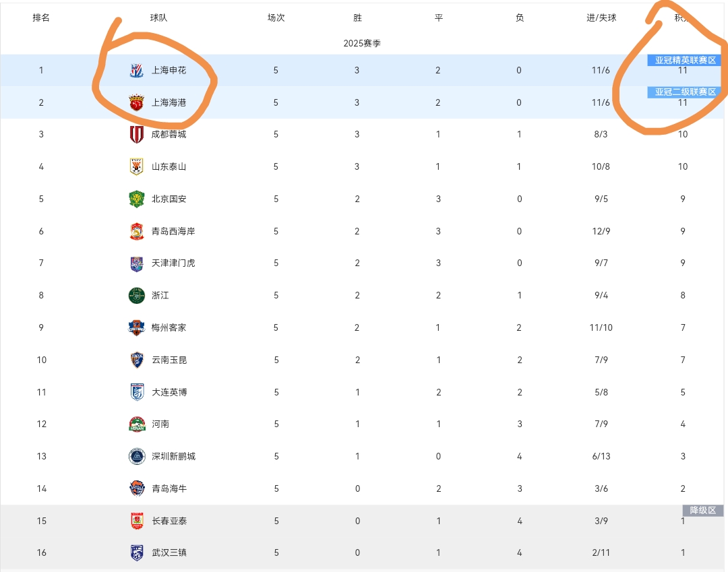728x572 pixels.
Task: Select the Shandong Taishan logo
Action: click(x=136, y=166)
